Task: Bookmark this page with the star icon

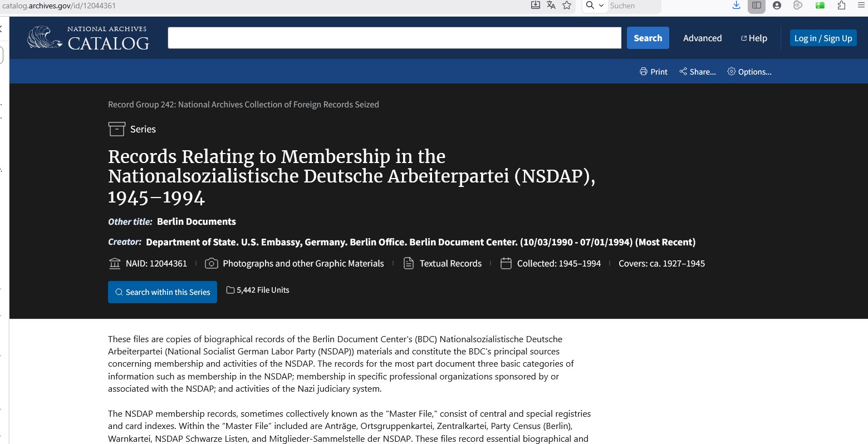Action: tap(567, 6)
